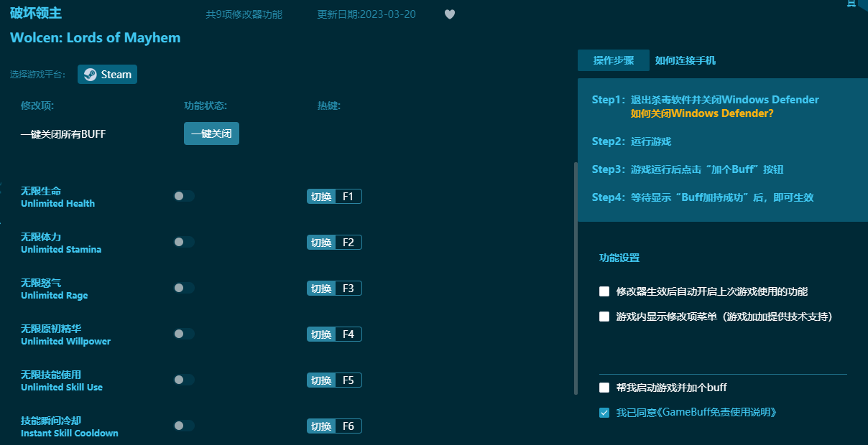
Task: Enable in-game modifier menu checkbox
Action: pyautogui.click(x=604, y=316)
